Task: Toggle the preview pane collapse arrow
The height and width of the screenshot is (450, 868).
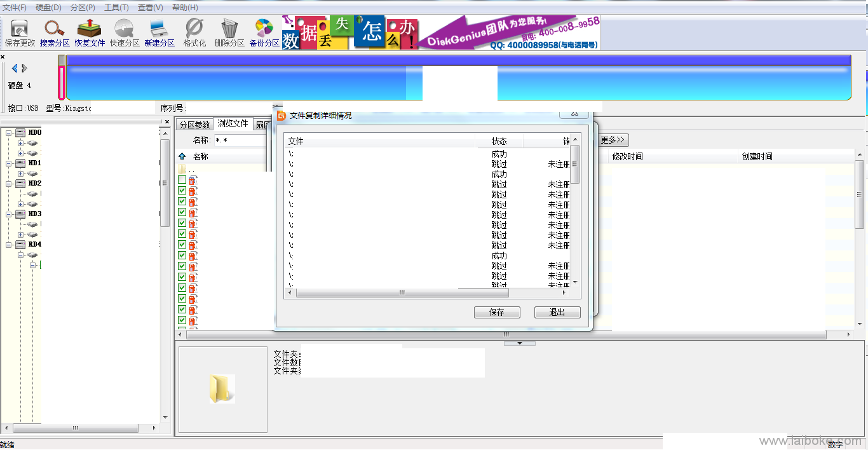Action: click(520, 343)
